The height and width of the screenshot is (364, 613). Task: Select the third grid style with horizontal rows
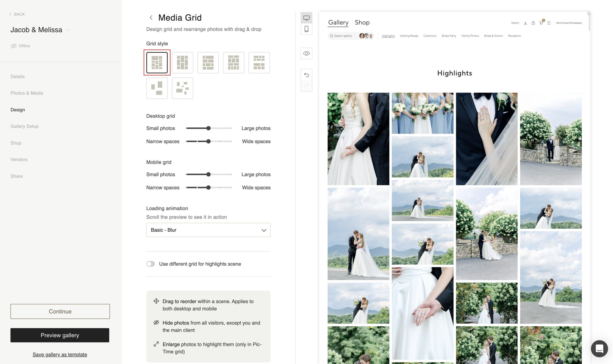pos(208,63)
